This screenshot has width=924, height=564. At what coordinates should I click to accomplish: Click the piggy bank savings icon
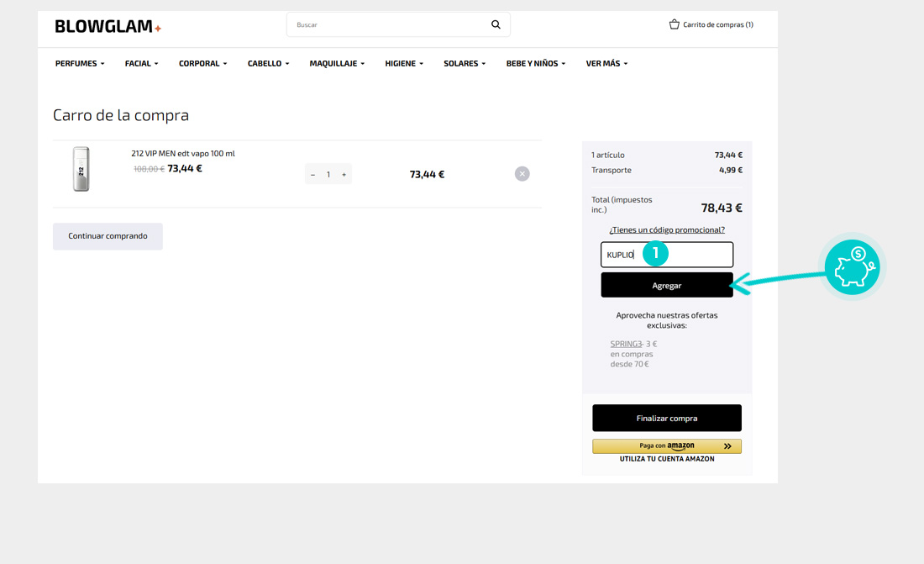point(852,267)
